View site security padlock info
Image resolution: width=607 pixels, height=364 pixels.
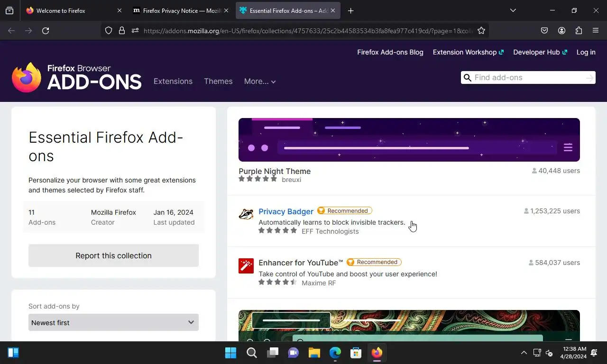click(x=122, y=30)
